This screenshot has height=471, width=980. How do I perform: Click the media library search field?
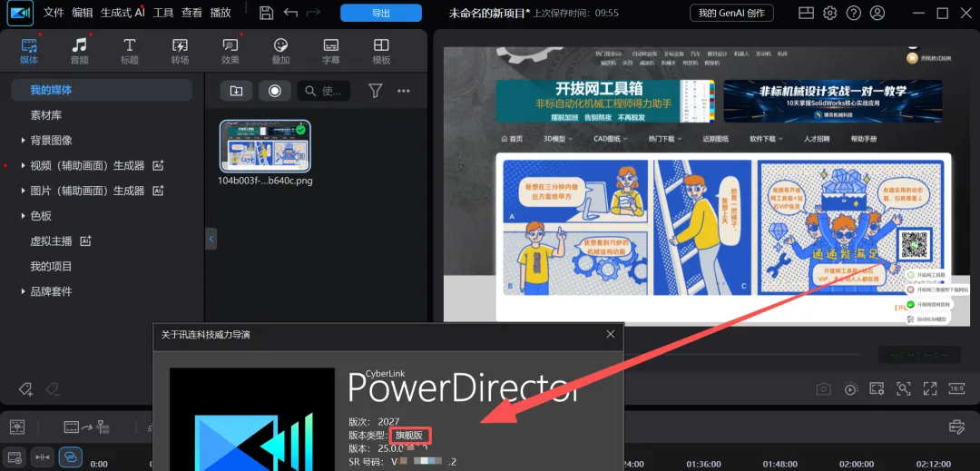click(324, 91)
